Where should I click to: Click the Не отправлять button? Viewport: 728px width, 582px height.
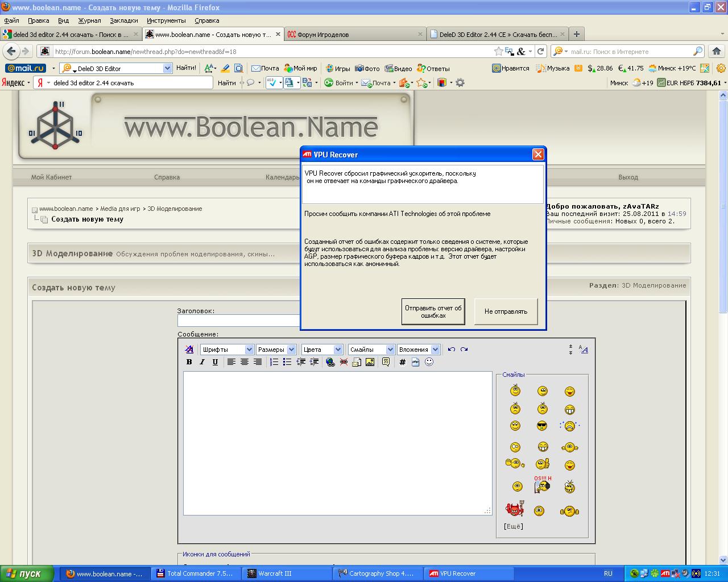click(x=506, y=311)
